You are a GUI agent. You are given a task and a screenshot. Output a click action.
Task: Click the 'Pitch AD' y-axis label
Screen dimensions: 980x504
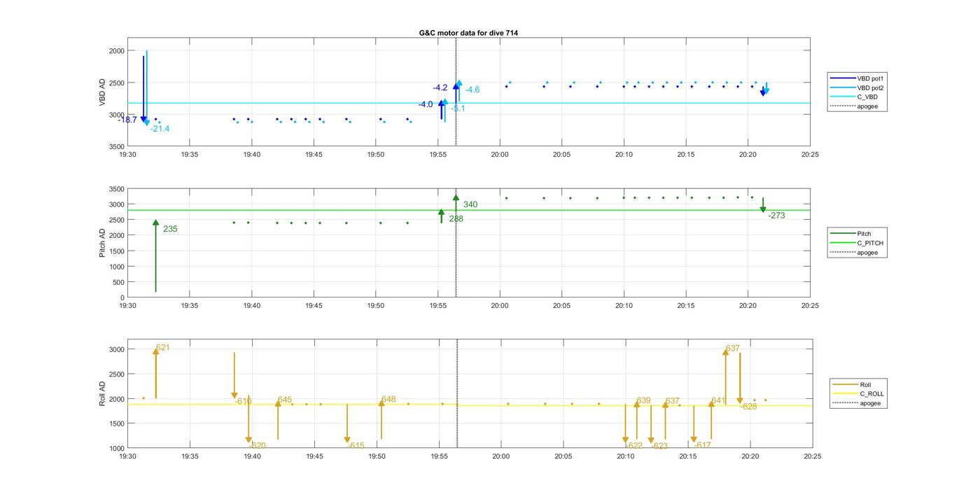[x=102, y=243]
